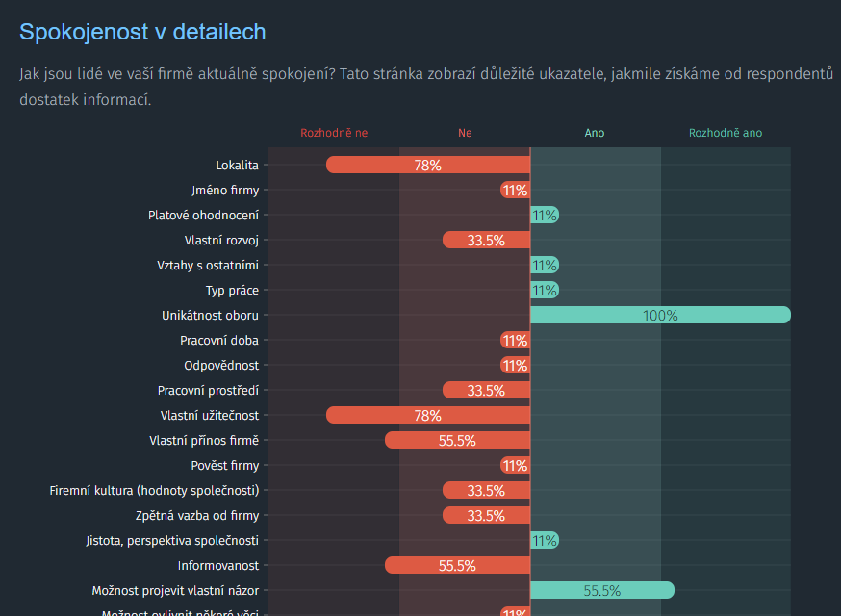Click the "Rozhodně ano" column header
The image size is (841, 616).
click(725, 133)
